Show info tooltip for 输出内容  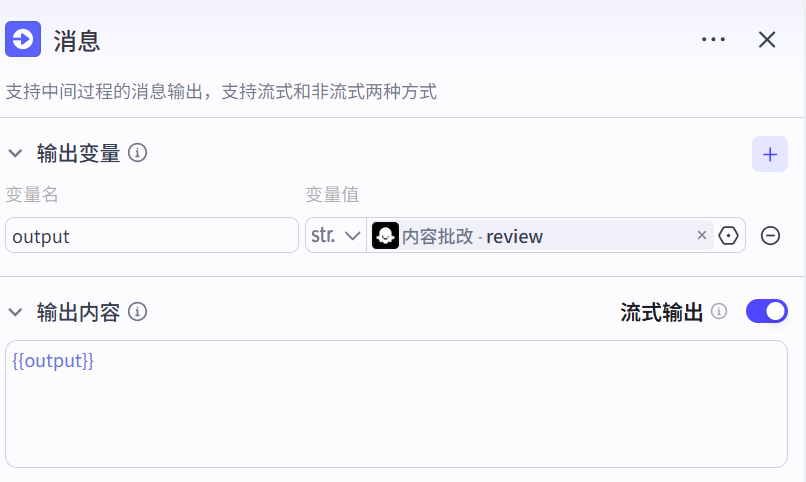click(x=137, y=311)
